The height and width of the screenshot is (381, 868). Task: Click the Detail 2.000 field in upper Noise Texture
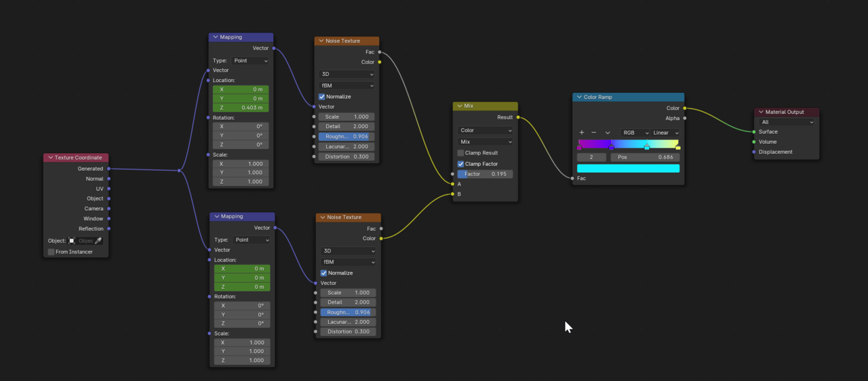click(347, 127)
